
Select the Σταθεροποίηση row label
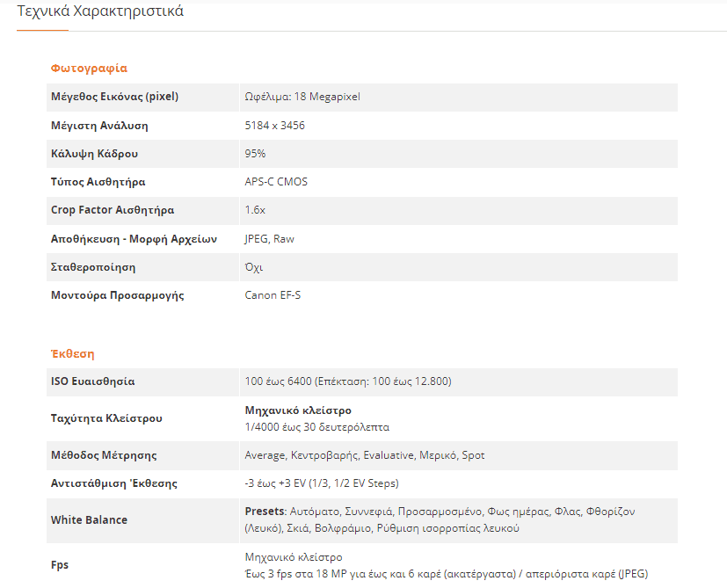click(x=92, y=267)
